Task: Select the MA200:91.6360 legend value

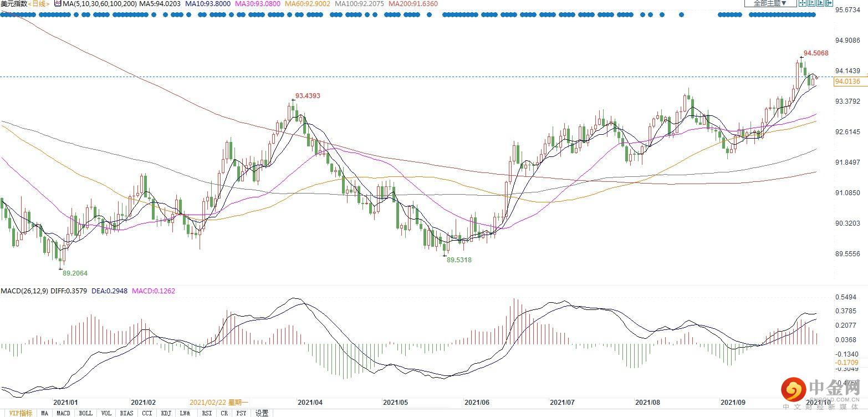Action: pos(413,3)
